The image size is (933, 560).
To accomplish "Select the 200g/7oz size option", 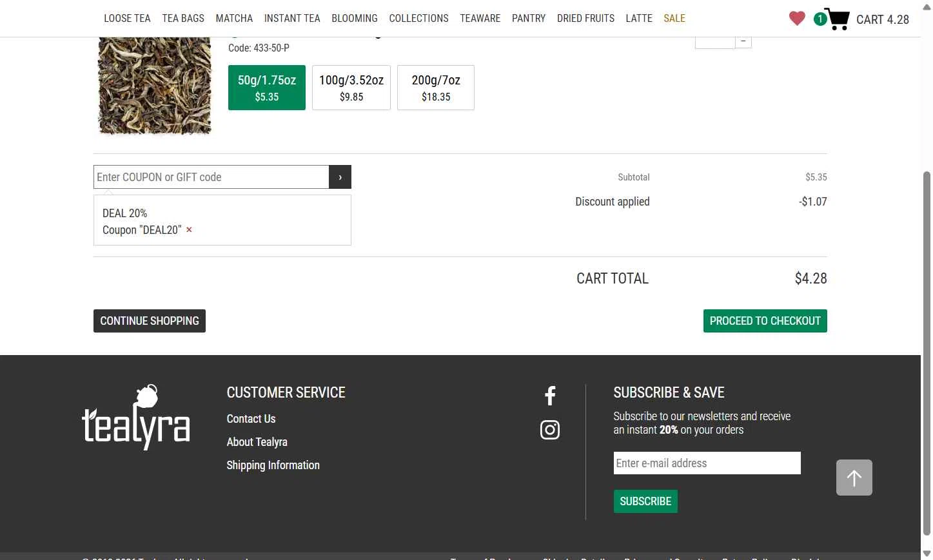I will 436,88.
